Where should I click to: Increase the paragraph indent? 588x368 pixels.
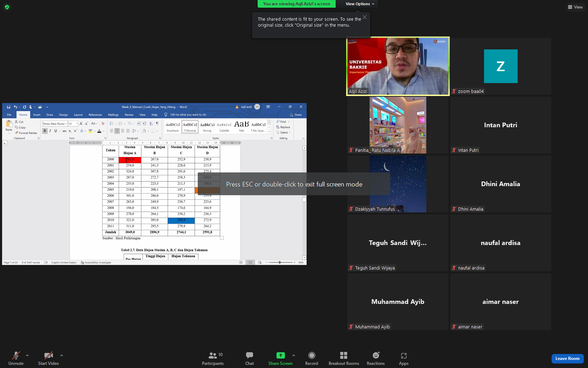tap(145, 123)
